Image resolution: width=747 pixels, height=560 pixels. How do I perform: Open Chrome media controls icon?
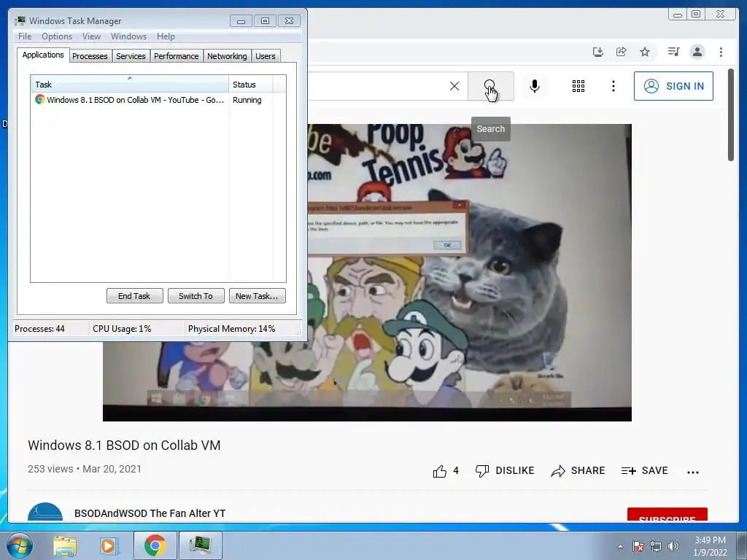(x=673, y=52)
